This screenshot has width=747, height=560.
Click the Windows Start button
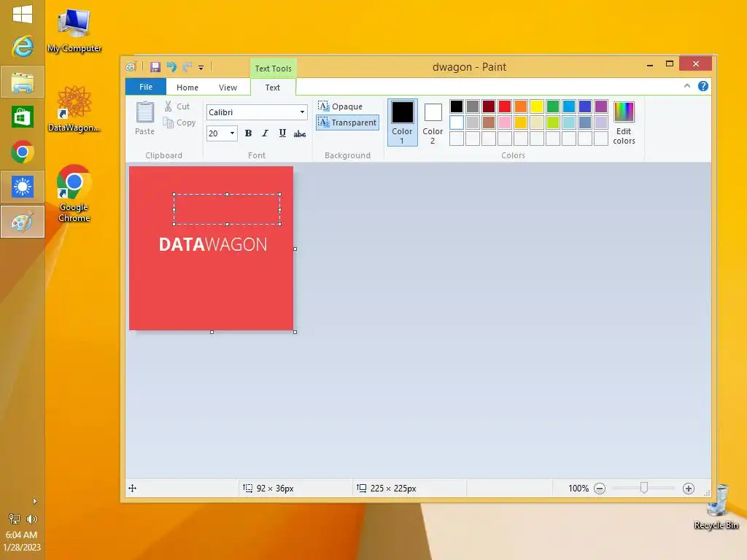(x=23, y=14)
